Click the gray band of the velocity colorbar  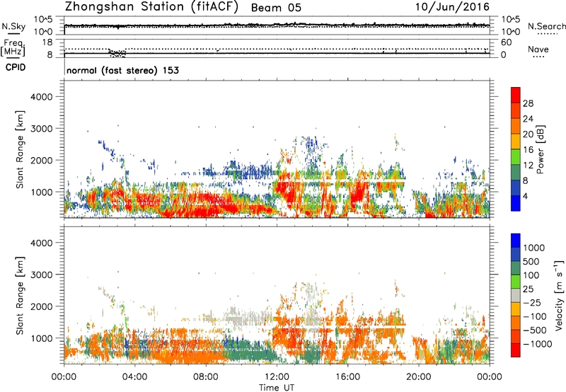(x=516, y=296)
